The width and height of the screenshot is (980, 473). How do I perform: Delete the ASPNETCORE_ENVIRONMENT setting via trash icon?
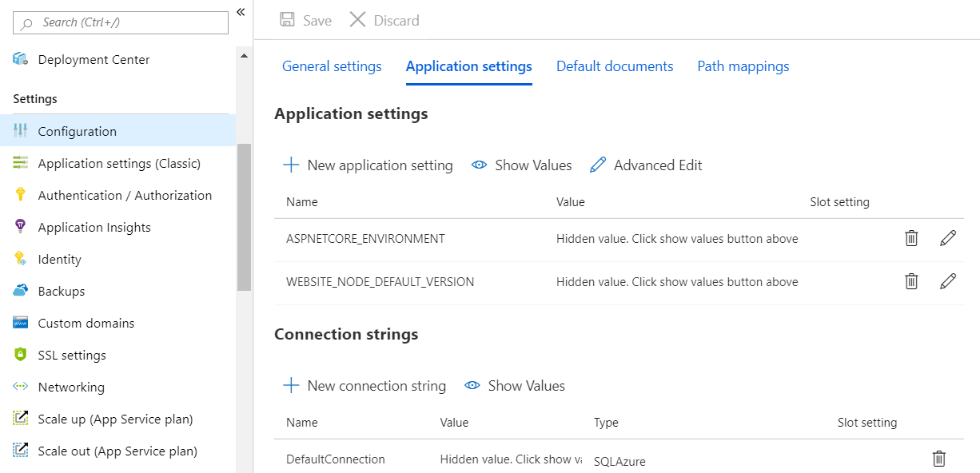pyautogui.click(x=911, y=238)
